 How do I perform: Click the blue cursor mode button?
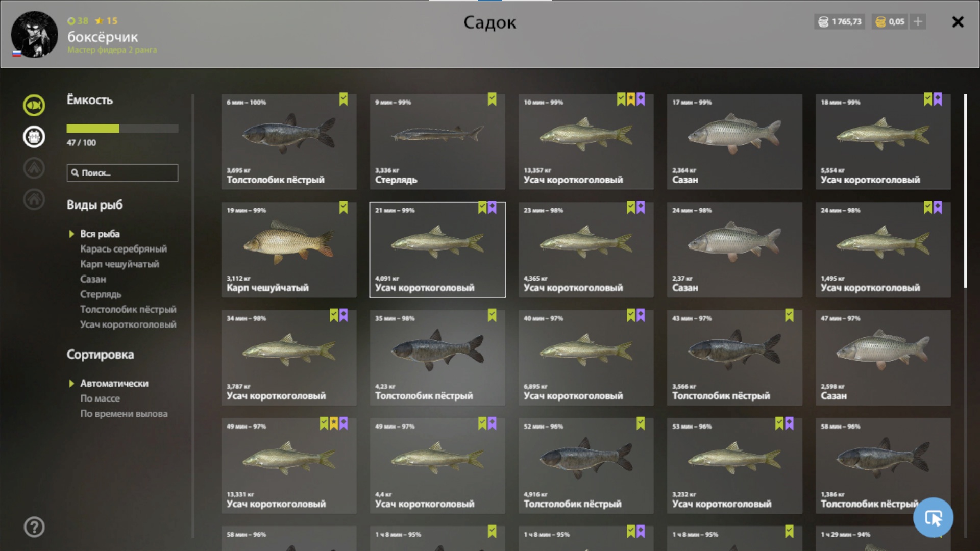933,517
